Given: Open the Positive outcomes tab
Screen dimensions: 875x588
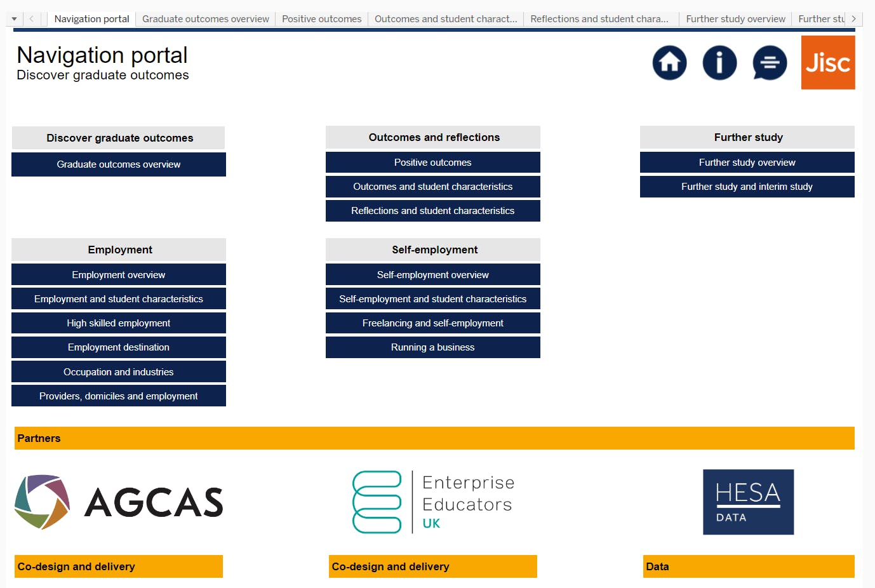Looking at the screenshot, I should [x=322, y=19].
